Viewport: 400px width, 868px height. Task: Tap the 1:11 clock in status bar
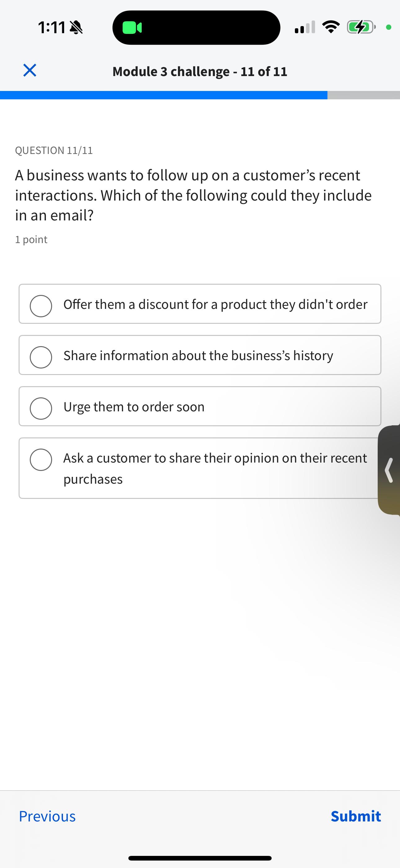tap(51, 27)
